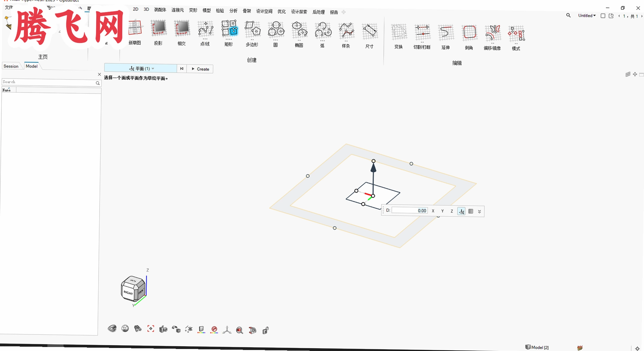Click the binoculars find icon
Viewport: 644px width, 351px height.
138,329
